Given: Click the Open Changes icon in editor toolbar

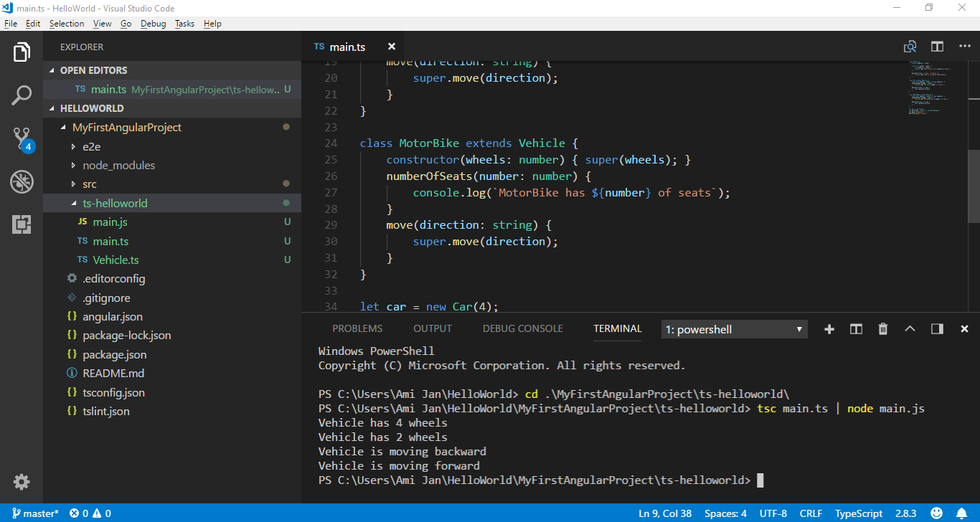Looking at the screenshot, I should tap(910, 47).
